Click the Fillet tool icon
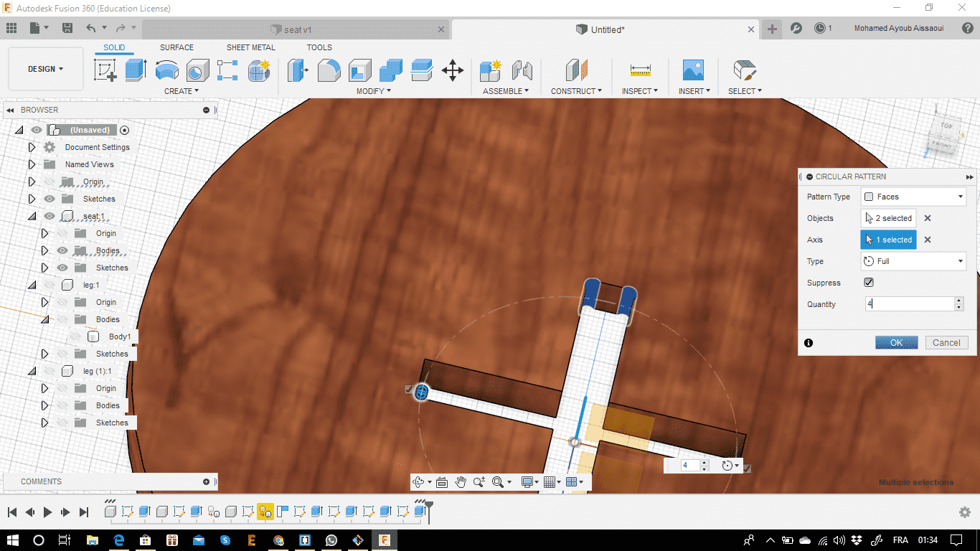Screen dimensions: 980x551 [329, 70]
